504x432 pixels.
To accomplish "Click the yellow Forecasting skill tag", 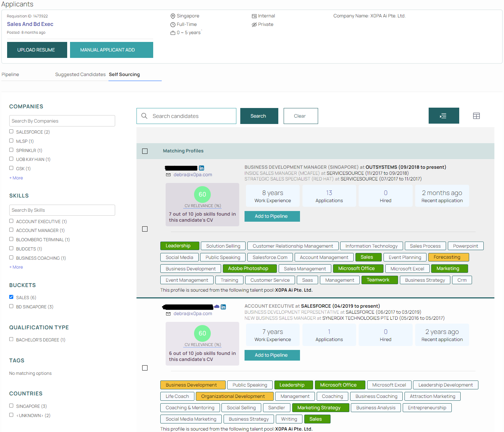I will [449, 257].
